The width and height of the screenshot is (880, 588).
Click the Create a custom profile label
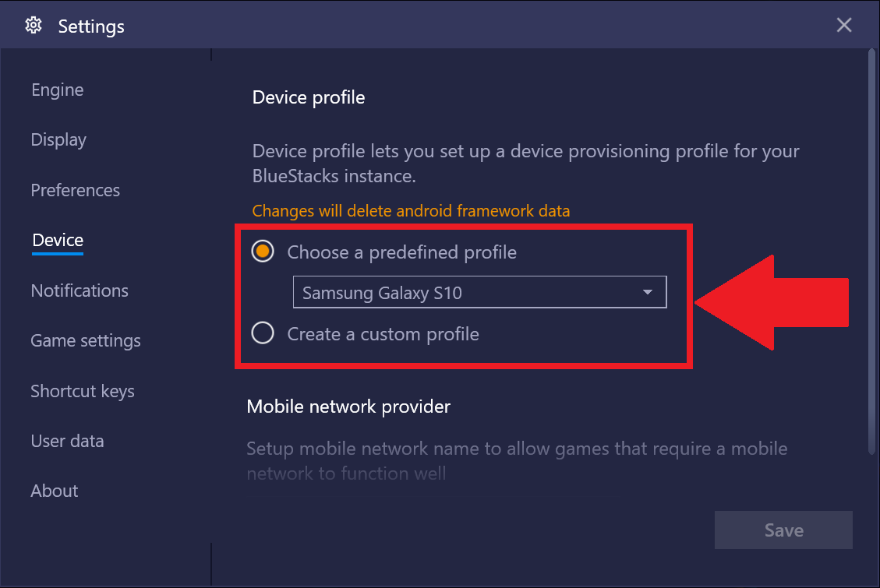[x=383, y=334]
